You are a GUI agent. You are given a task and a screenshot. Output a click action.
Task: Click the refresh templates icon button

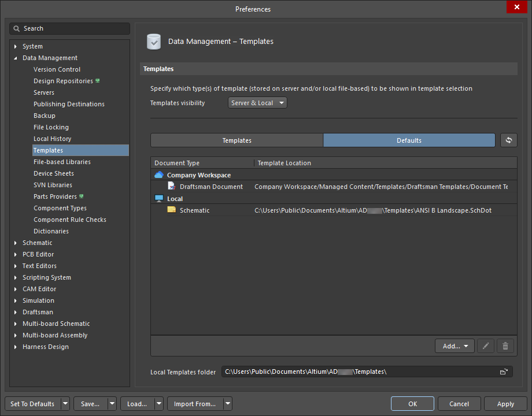508,140
